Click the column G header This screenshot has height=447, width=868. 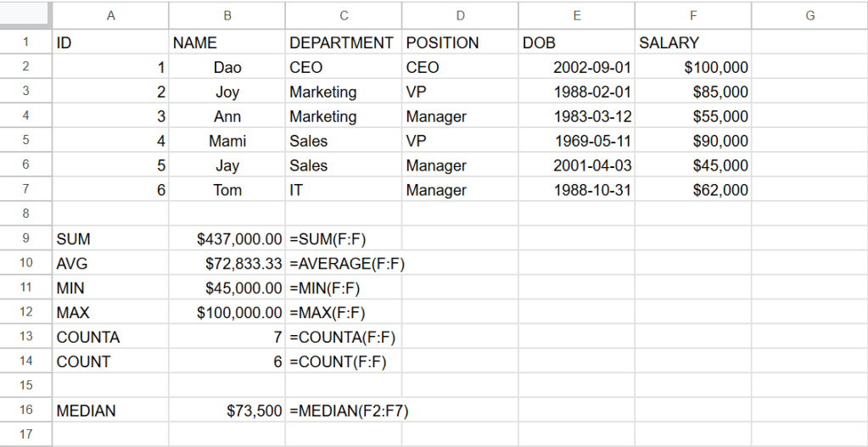pos(809,14)
